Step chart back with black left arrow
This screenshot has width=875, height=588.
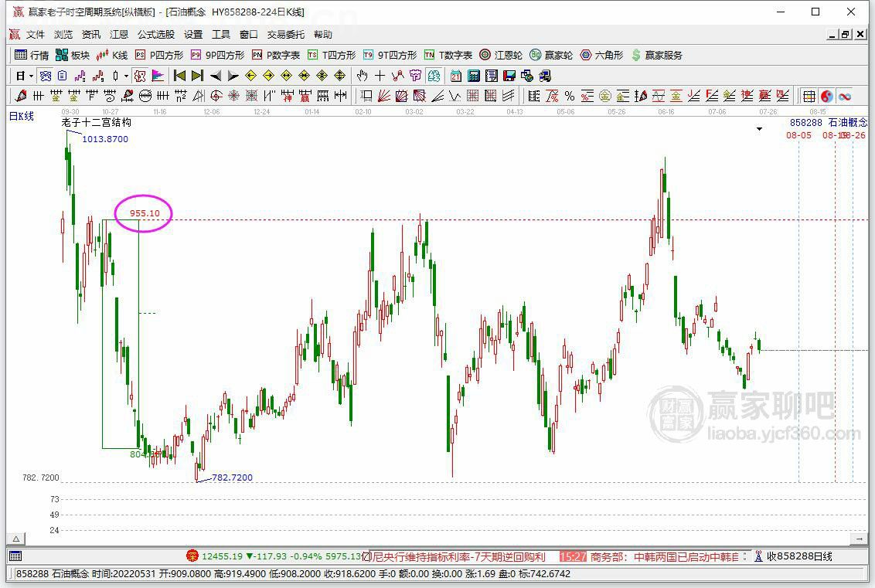[x=216, y=76]
